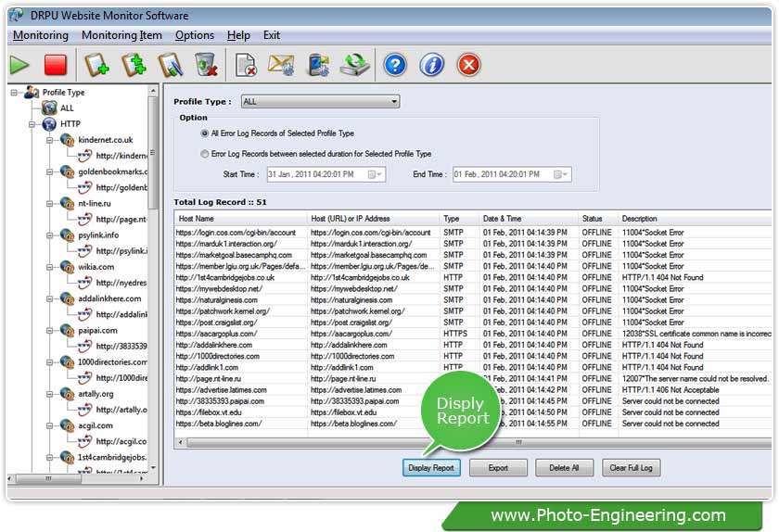The image size is (779, 532).
Task: Open the Monitoring menu
Action: (41, 35)
